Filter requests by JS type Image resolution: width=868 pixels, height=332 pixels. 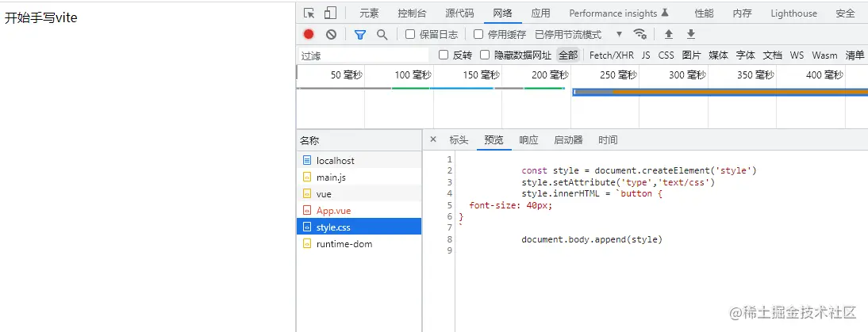coord(646,55)
